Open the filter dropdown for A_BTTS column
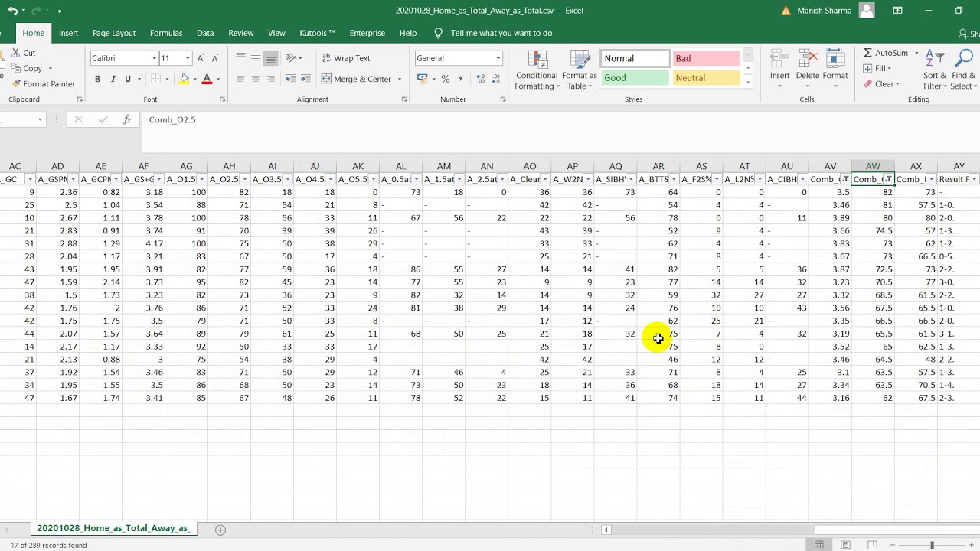The image size is (980, 551). click(674, 179)
